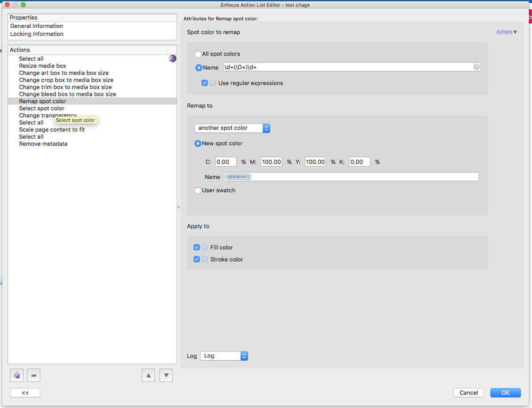Click the K percentage field
Viewport: 532px width, 408px height.
[359, 162]
